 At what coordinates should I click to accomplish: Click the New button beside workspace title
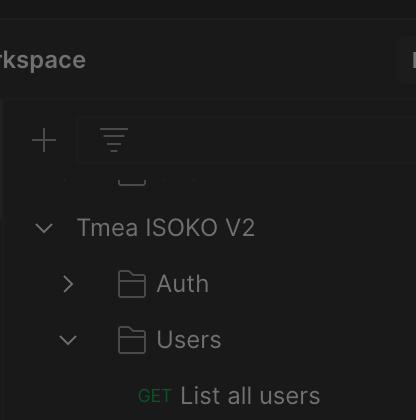pos(406,60)
